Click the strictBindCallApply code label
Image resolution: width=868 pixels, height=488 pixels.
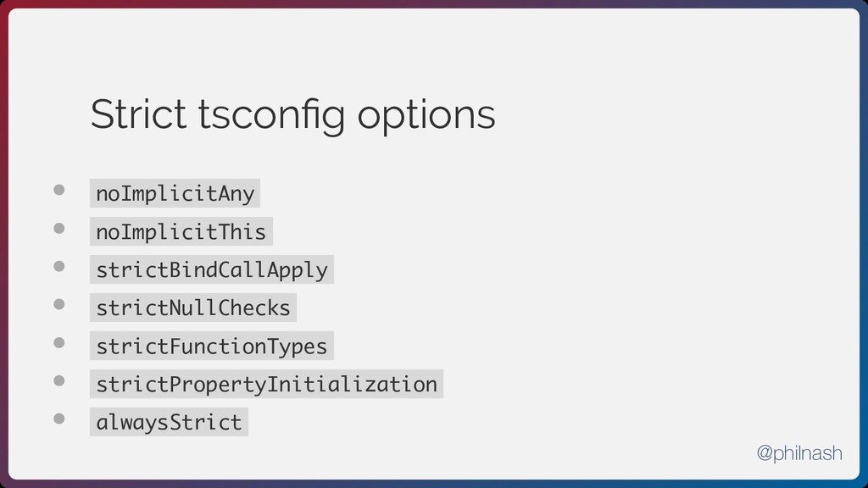[211, 270]
